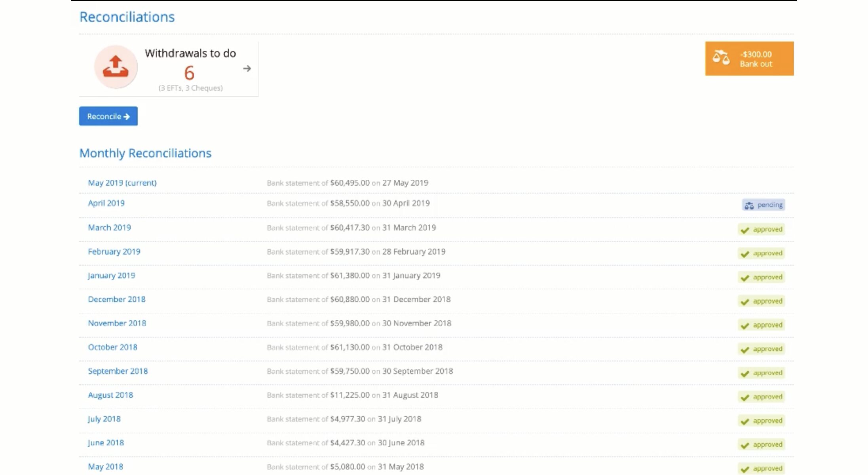Viewport: 868px width, 475px height.
Task: Click the approved badge for June 2018
Action: pyautogui.click(x=761, y=445)
